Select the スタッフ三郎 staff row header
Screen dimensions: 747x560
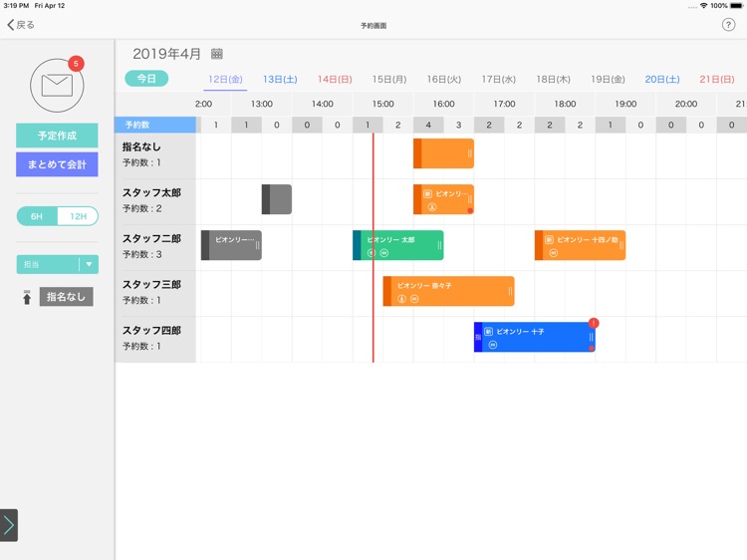[155, 292]
